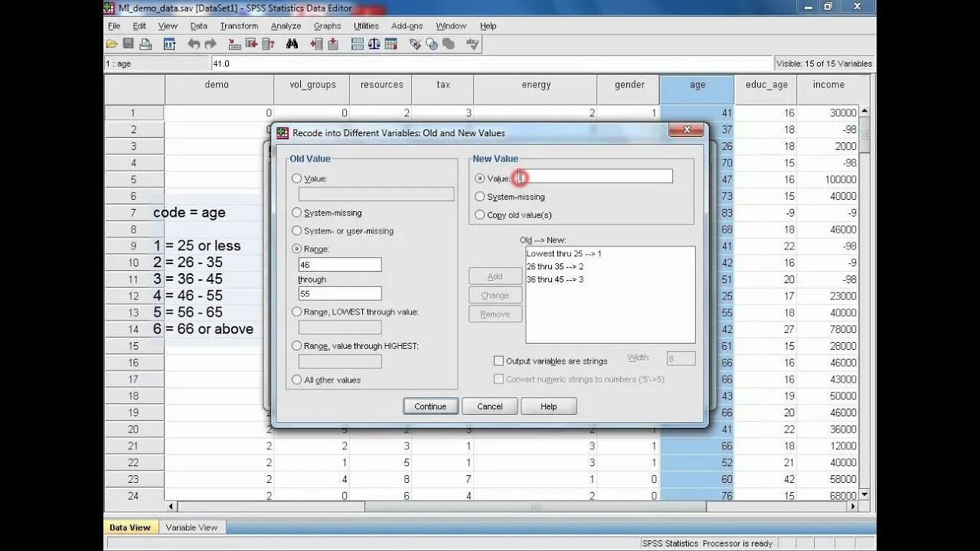The image size is (980, 551).
Task: Click the cell editor bar showing 41.0
Action: click(491, 64)
